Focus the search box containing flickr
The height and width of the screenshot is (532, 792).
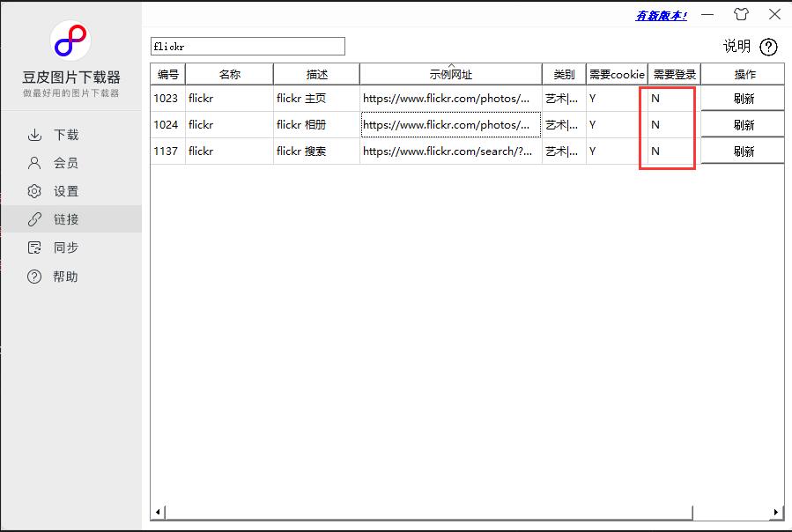click(248, 47)
